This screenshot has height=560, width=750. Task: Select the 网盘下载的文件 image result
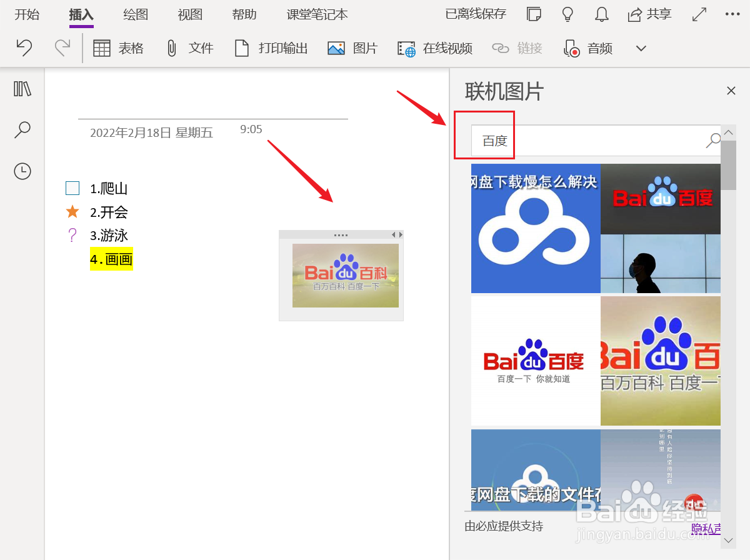tap(536, 470)
